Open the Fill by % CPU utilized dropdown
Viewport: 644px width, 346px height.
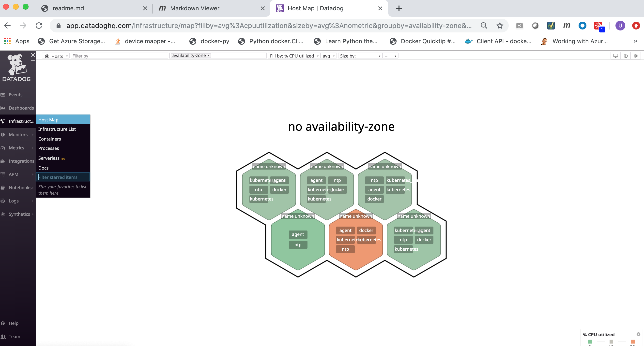pos(294,56)
